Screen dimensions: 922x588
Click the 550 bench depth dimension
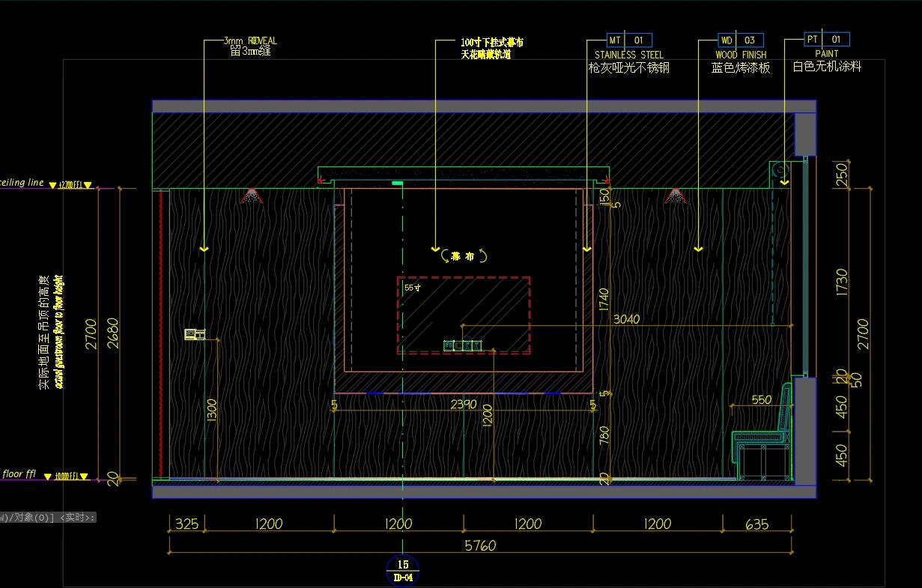pyautogui.click(x=761, y=399)
